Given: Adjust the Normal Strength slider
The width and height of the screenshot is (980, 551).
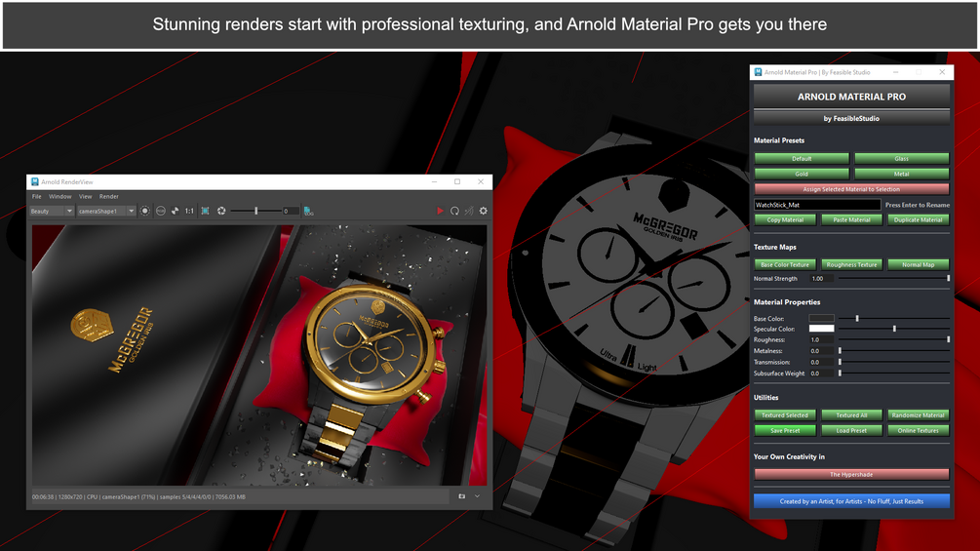Looking at the screenshot, I should click(894, 279).
